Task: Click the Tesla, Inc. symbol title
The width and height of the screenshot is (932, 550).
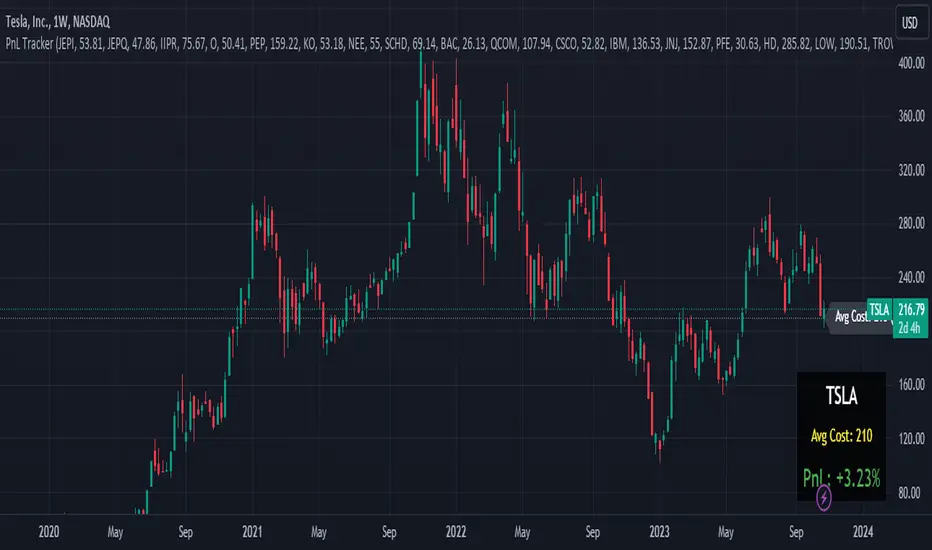Action: pos(58,22)
